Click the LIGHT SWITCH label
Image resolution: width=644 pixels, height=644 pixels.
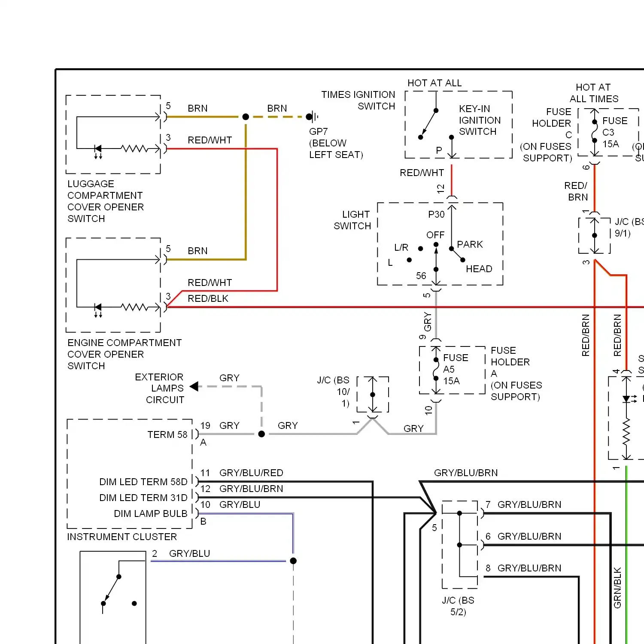coord(352,220)
